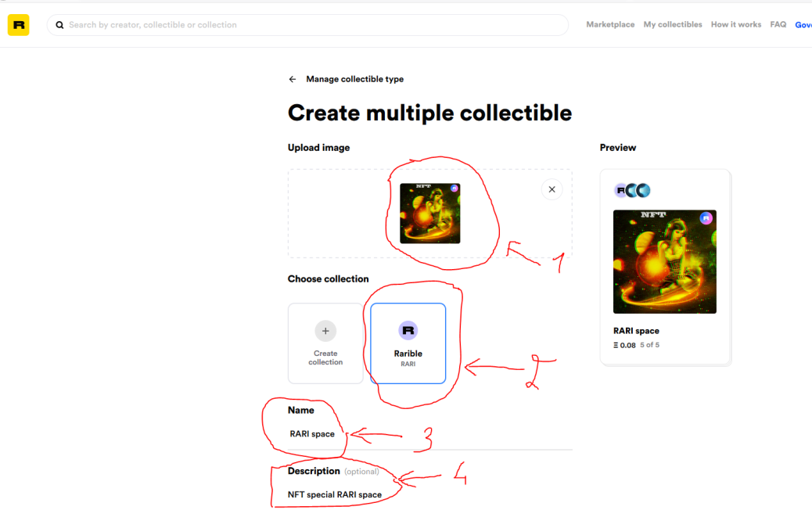Go back via Manage collectible type
The height and width of the screenshot is (510, 812).
354,79
